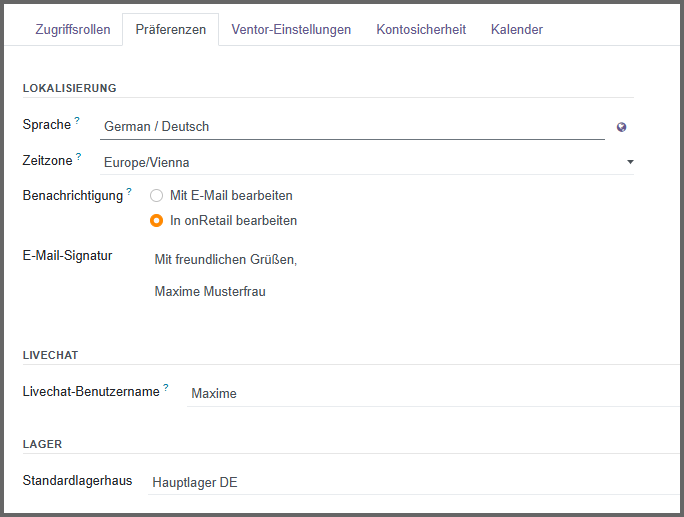Open the Vendor-Einstellungen tab
The height and width of the screenshot is (517, 684).
point(291,30)
